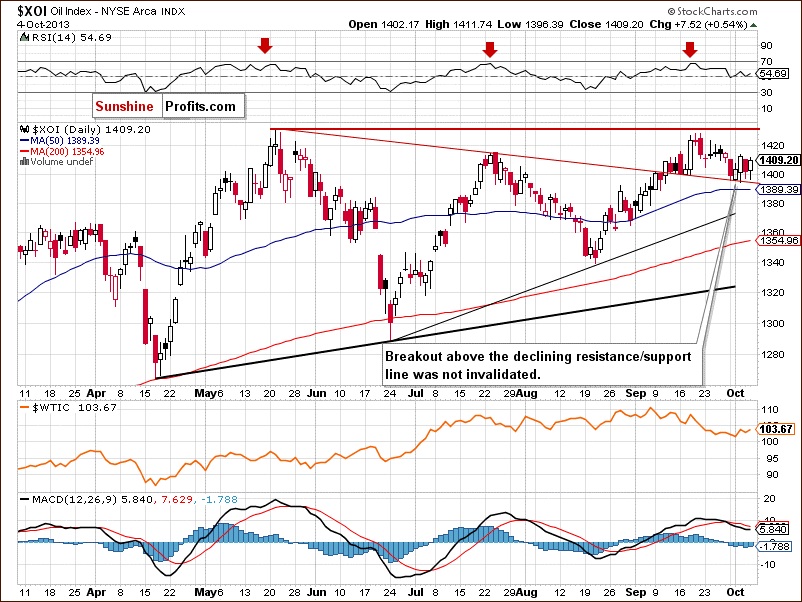Click the MACD histogram value -1.788 in legend

tap(219, 499)
